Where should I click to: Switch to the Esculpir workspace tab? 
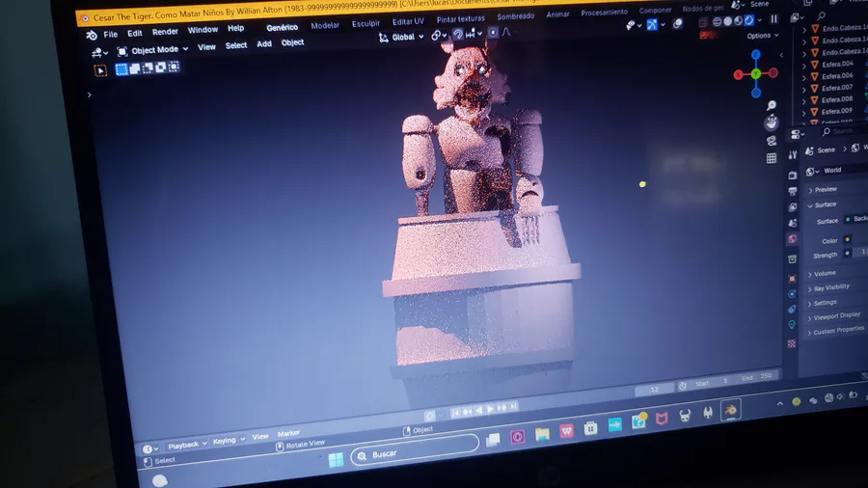pos(366,24)
